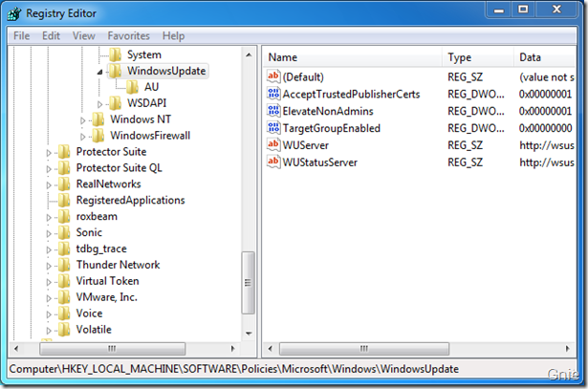
Task: Click the Thunder Network folder icon
Action: coord(64,265)
